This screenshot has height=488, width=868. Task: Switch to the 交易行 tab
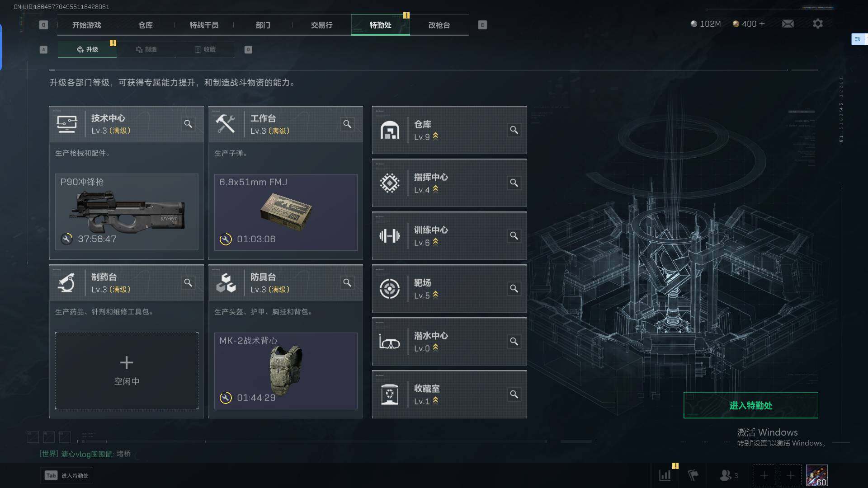321,25
